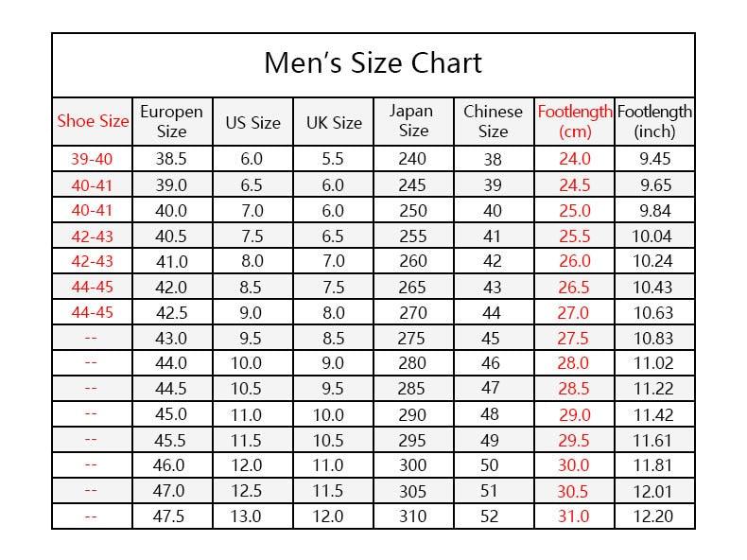
Task: Select the 10.04 inch footlength cell
Action: (654, 236)
